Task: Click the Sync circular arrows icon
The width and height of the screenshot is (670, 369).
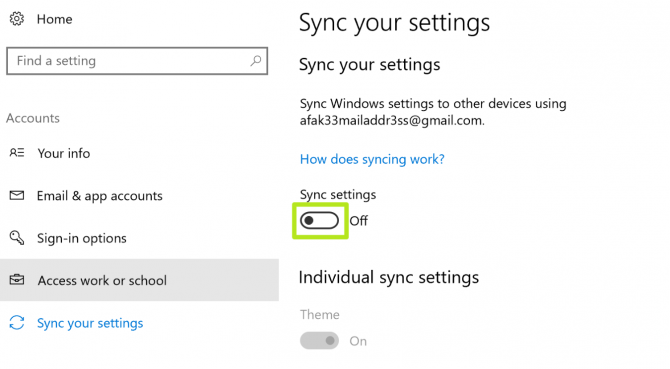Action: (17, 322)
